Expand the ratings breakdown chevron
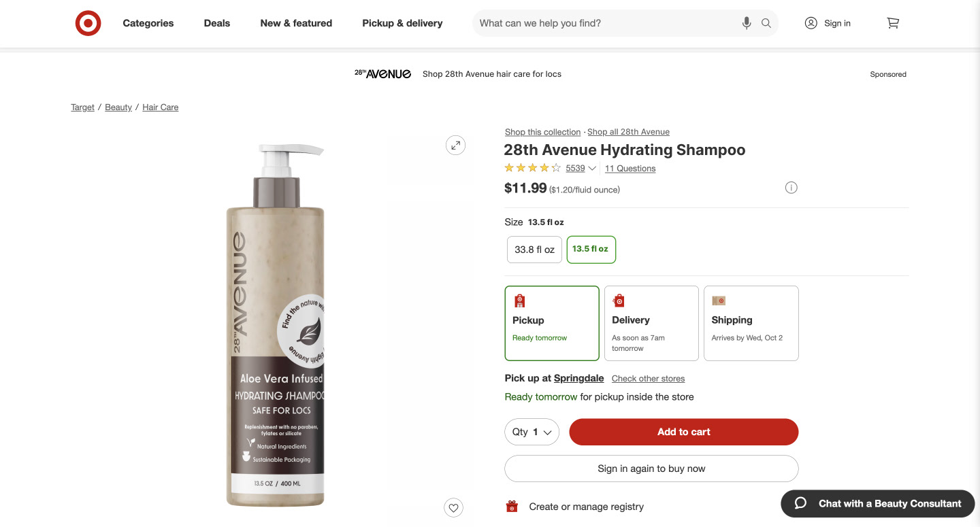 592,169
